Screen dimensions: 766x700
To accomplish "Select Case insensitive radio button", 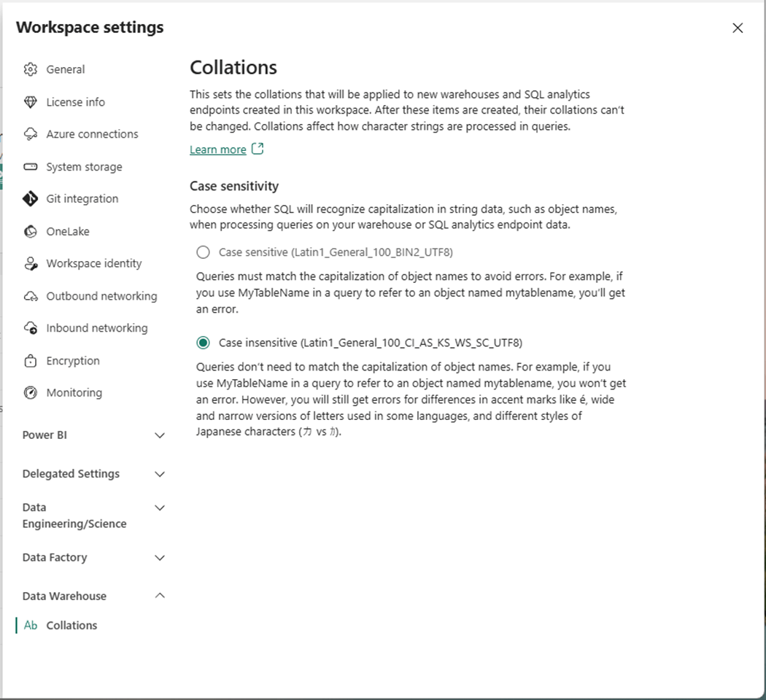I will (x=203, y=343).
